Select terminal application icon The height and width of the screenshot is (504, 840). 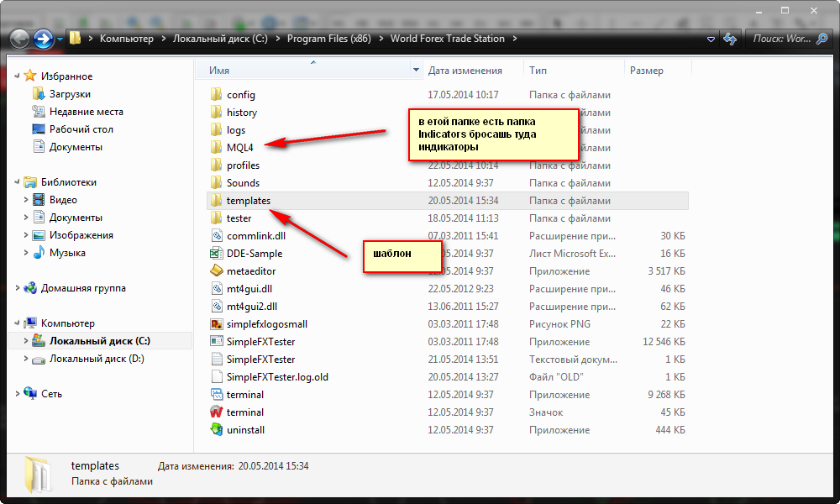point(217,395)
